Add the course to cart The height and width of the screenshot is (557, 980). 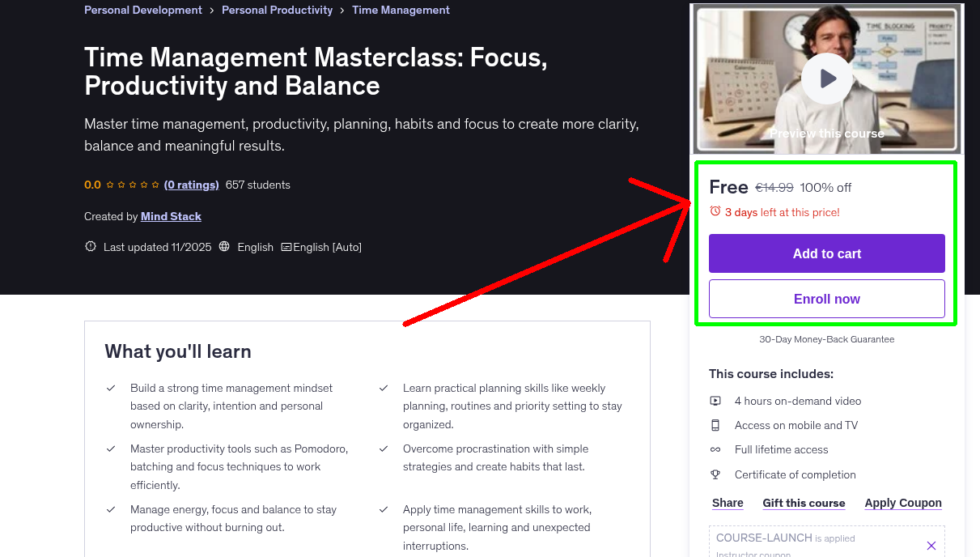pos(826,253)
